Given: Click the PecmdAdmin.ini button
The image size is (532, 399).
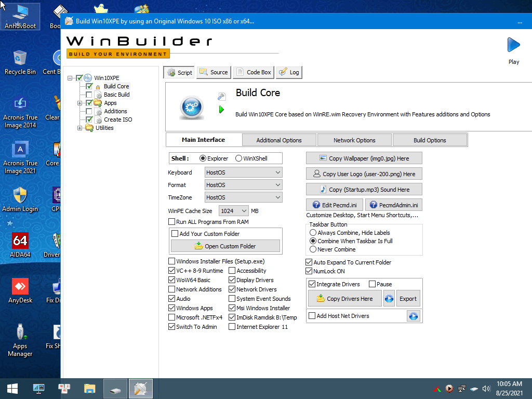Looking at the screenshot, I should point(394,205).
